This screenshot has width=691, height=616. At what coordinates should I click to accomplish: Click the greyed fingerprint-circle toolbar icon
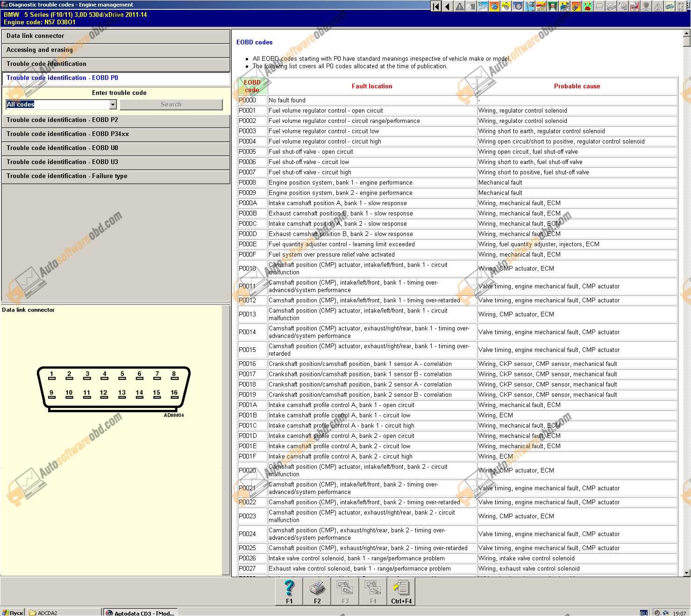tap(646, 7)
